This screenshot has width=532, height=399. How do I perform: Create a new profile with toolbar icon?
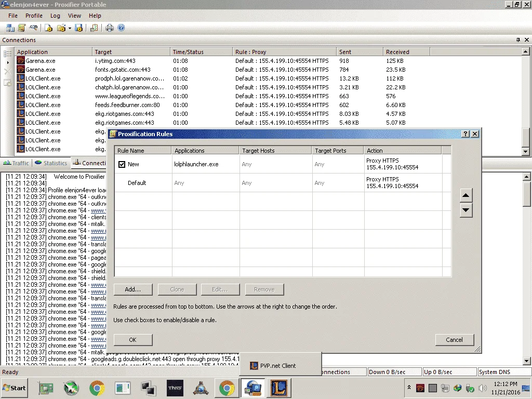[48, 28]
